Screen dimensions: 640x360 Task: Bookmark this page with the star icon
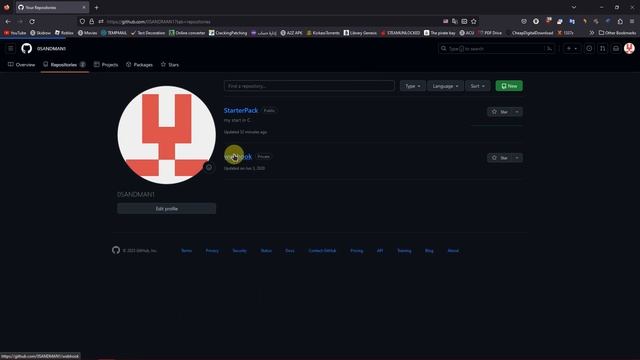pos(474,21)
